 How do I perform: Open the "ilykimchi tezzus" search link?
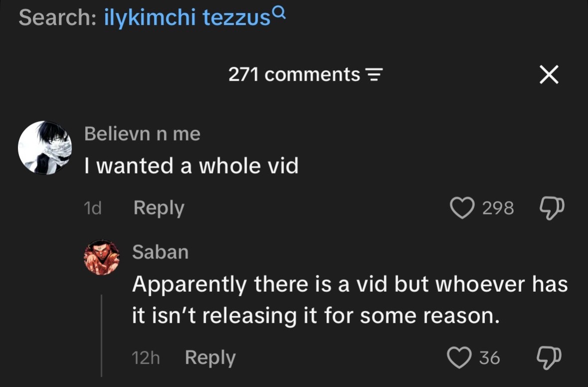[187, 17]
